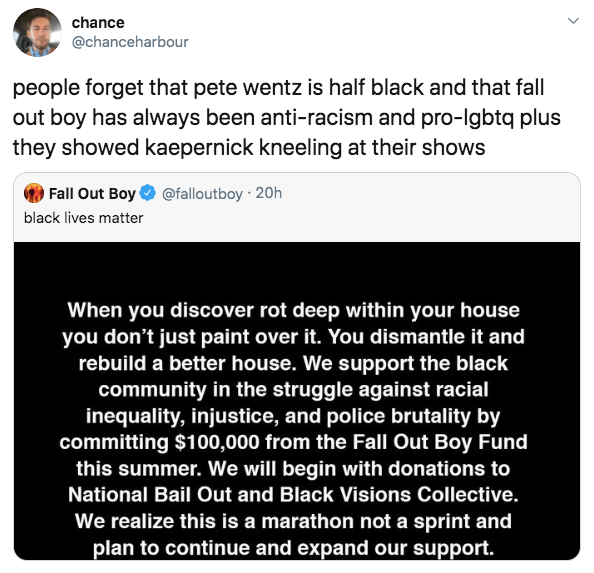Click the marathon not a sprint sentence
This screenshot has height=573, width=594.
point(293,534)
